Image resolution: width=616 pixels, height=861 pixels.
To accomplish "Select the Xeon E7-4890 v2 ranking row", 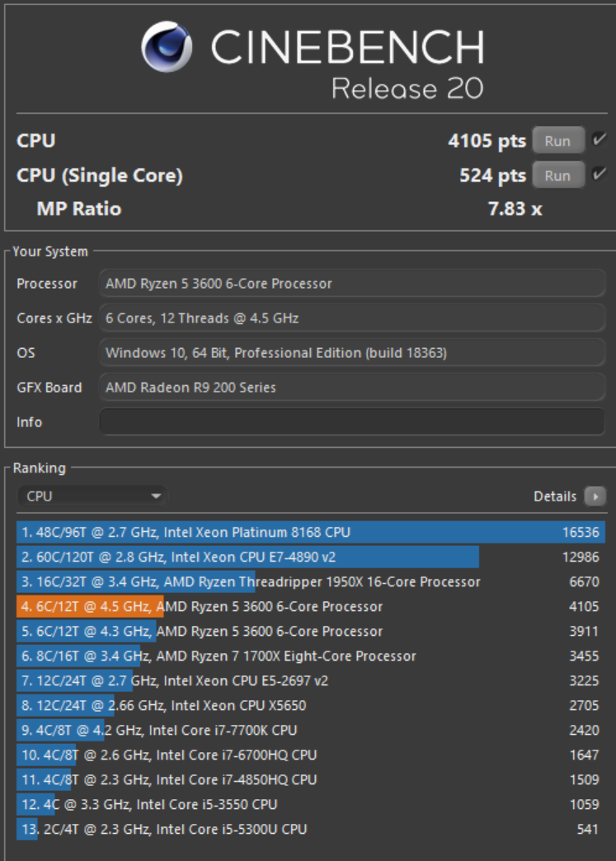I will point(310,558).
